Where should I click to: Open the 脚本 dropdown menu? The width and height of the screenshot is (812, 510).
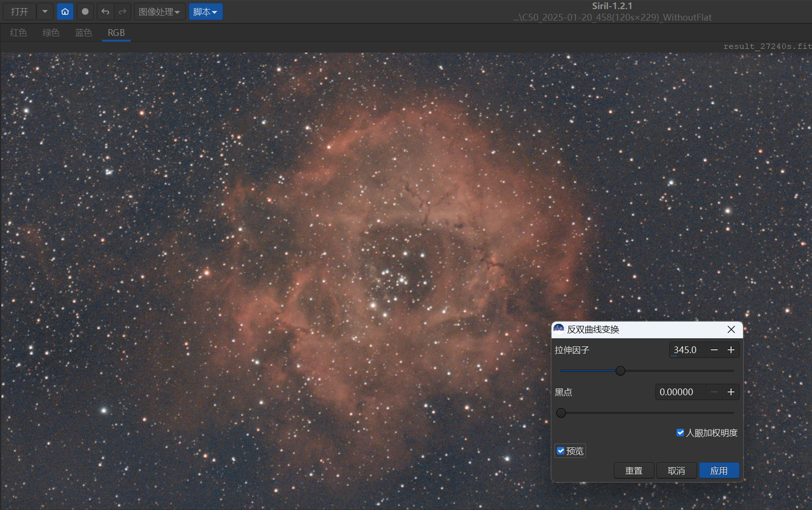tap(205, 11)
